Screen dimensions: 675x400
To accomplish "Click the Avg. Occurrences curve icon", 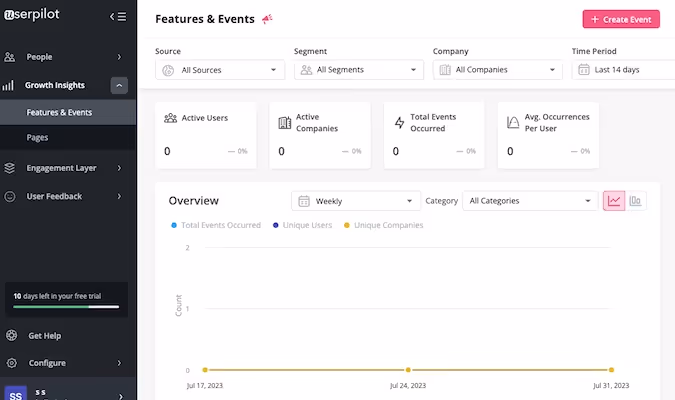I will [513, 123].
